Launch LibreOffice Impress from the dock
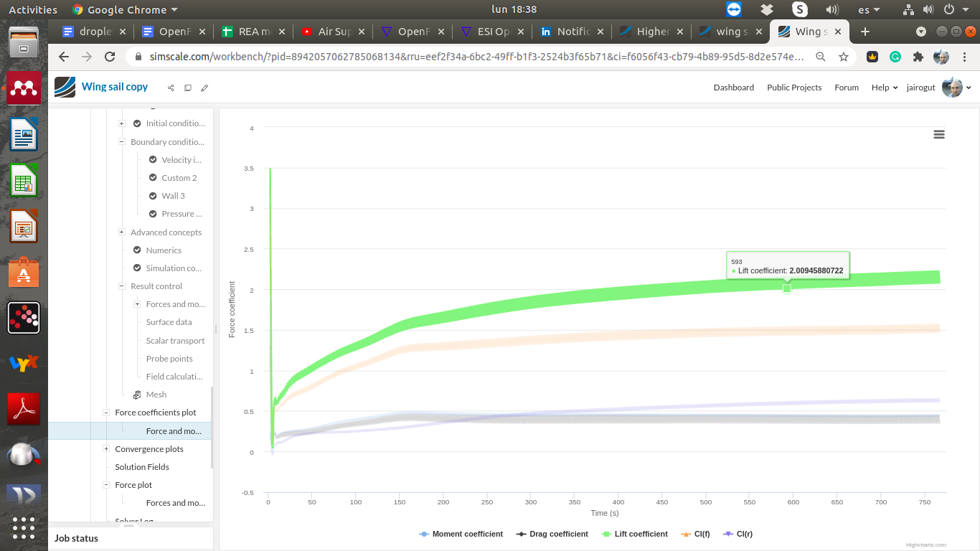The width and height of the screenshot is (980, 551). [24, 226]
